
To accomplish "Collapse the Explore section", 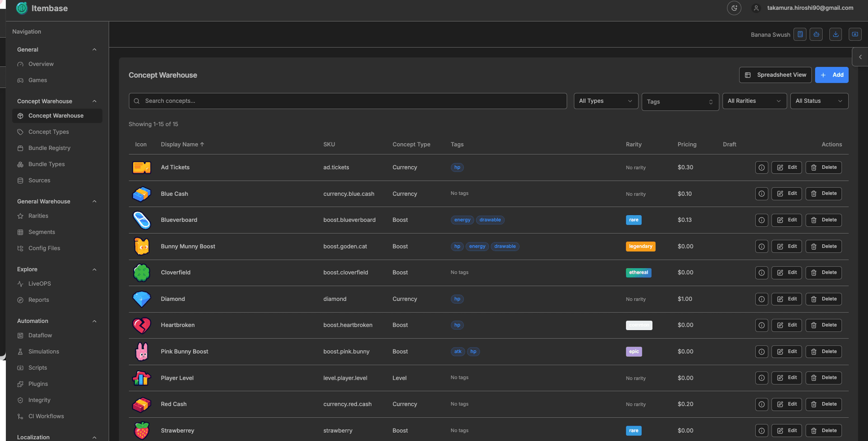I will click(94, 270).
